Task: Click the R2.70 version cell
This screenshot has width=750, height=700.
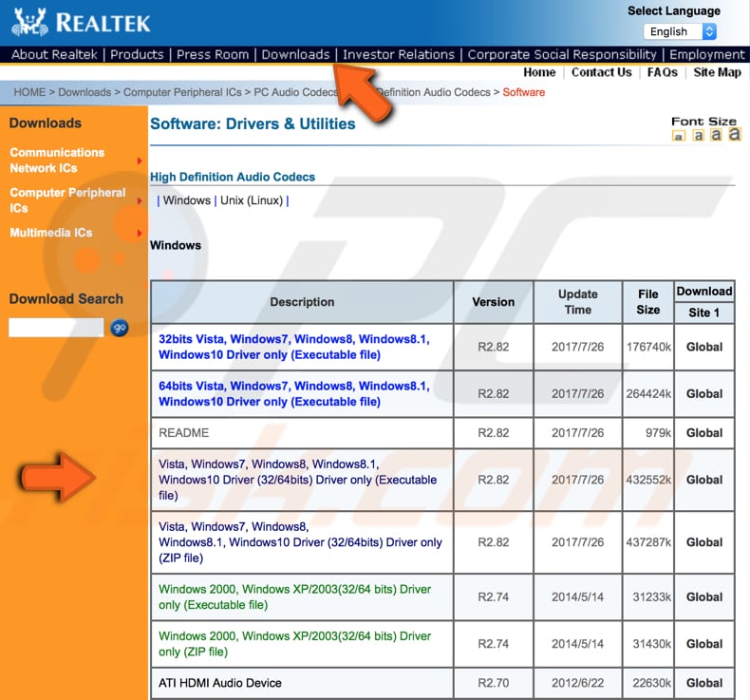Action: (x=493, y=683)
